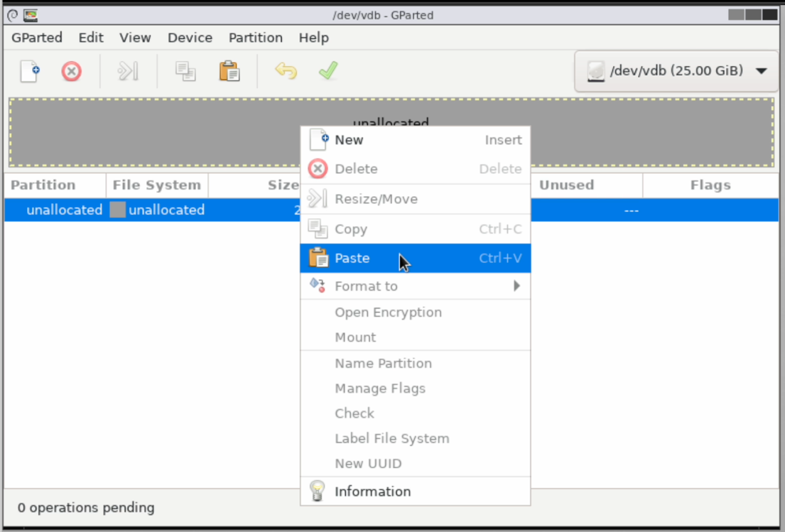The width and height of the screenshot is (785, 532).
Task: Click the window menu icon at title bar left
Action: point(13,16)
